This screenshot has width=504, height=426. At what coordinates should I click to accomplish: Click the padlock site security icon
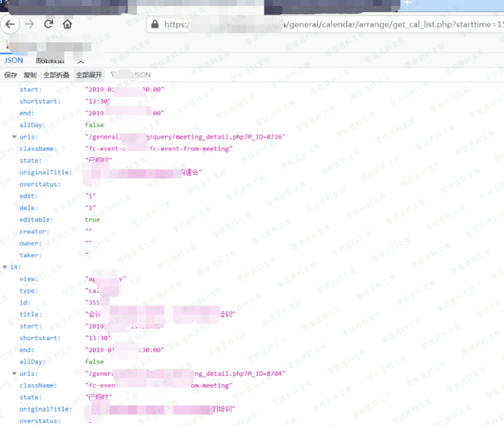click(155, 24)
